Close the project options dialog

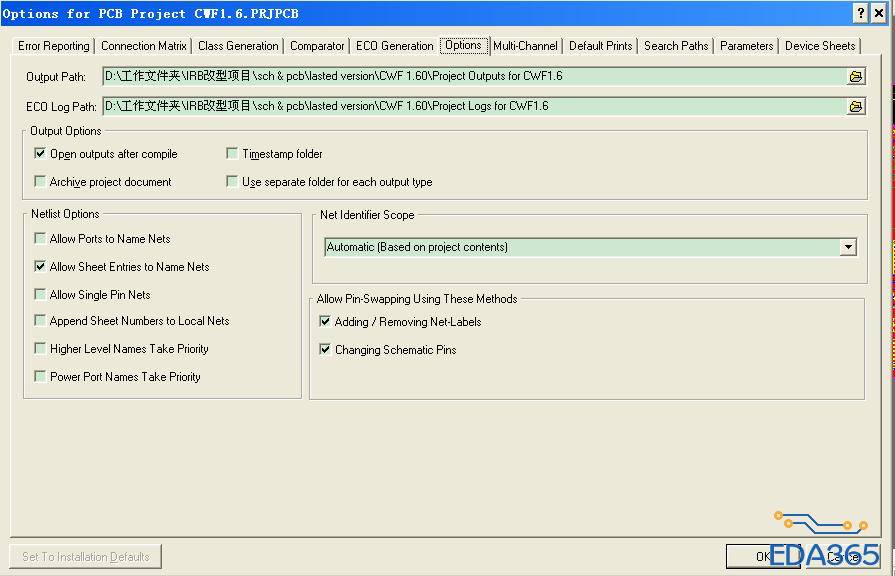879,13
